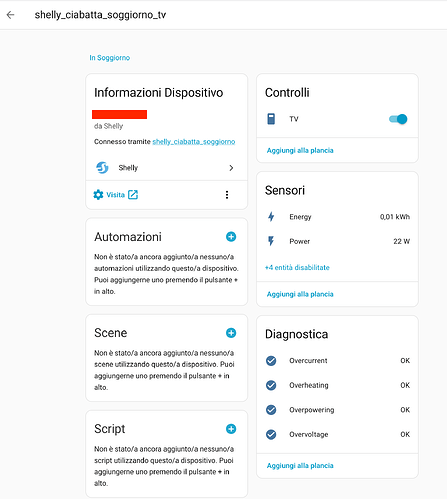Open the Overheating diagnostic entity
447x499 pixels.
[309, 385]
